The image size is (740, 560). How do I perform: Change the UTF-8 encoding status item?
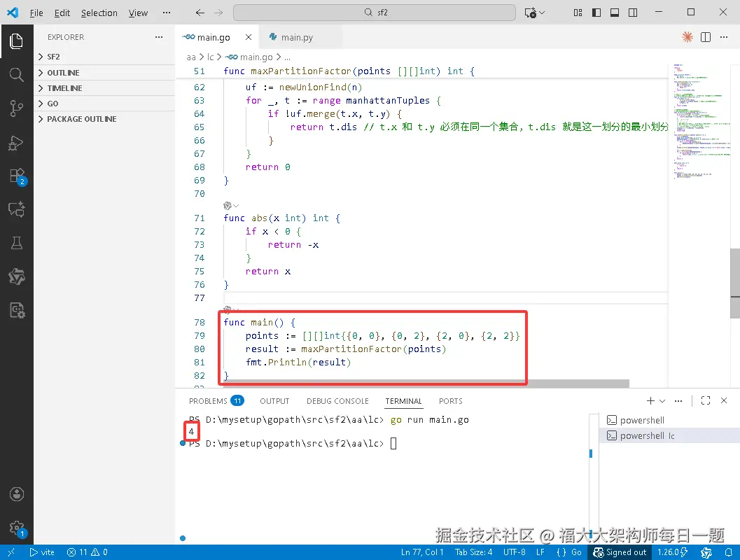514,552
